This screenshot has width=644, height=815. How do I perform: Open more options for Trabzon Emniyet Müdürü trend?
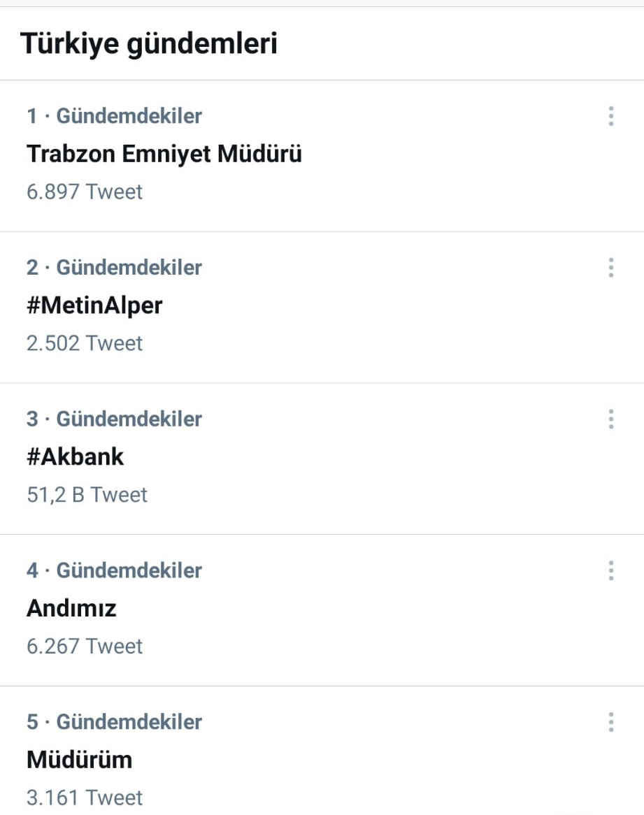point(610,116)
